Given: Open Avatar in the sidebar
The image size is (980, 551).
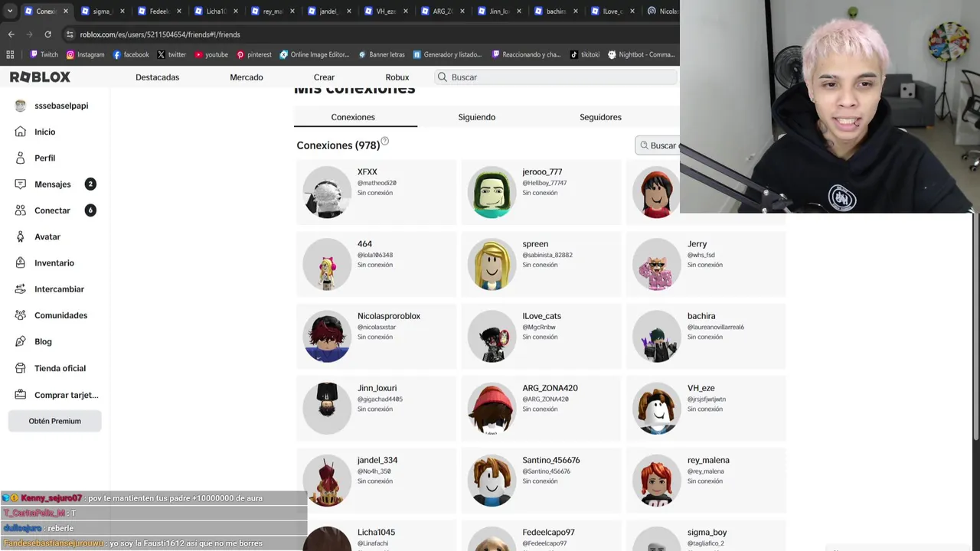Looking at the screenshot, I should coord(47,236).
